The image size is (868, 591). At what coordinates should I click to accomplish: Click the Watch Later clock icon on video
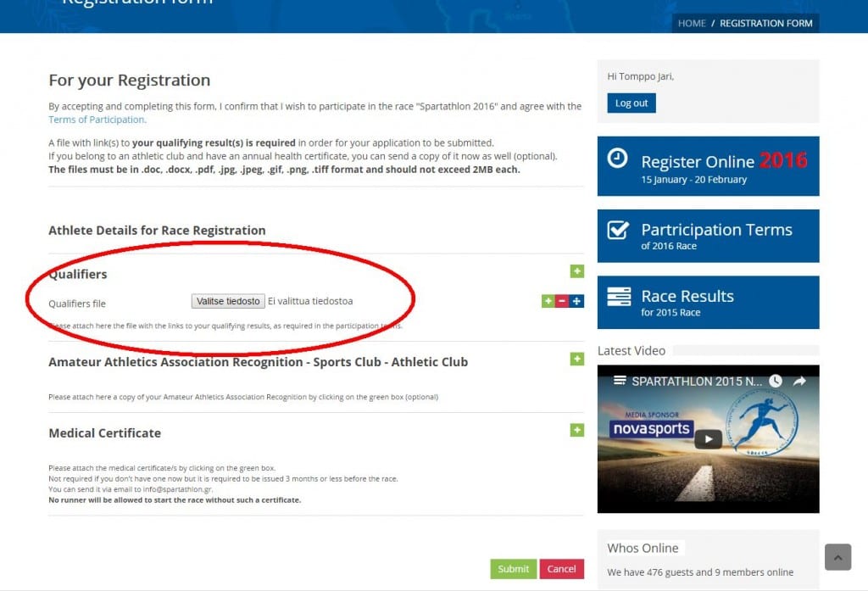pyautogui.click(x=775, y=382)
